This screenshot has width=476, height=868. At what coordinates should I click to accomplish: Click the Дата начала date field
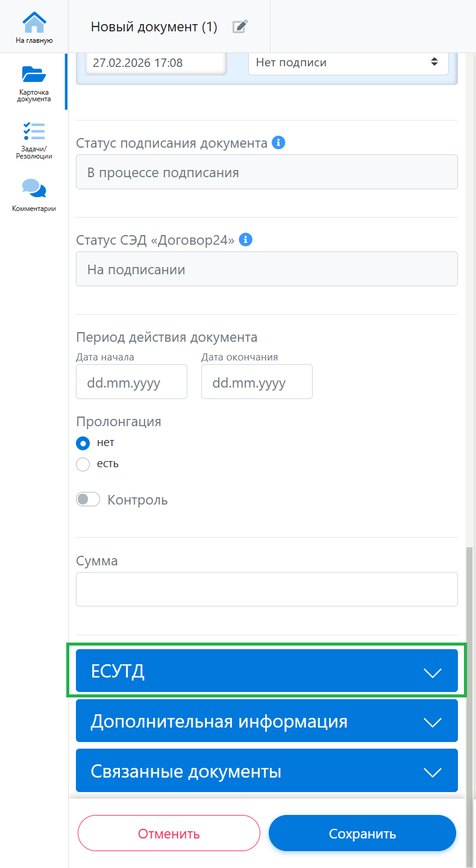click(x=131, y=382)
